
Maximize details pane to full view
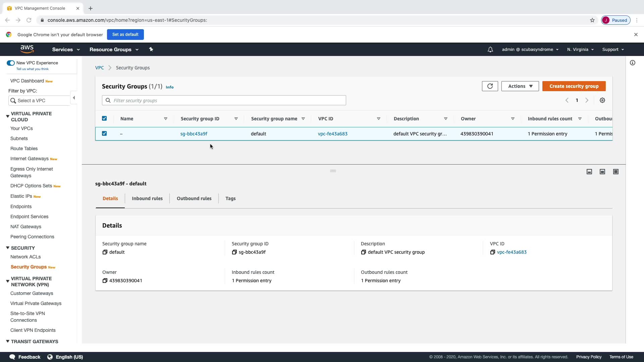coord(615,172)
